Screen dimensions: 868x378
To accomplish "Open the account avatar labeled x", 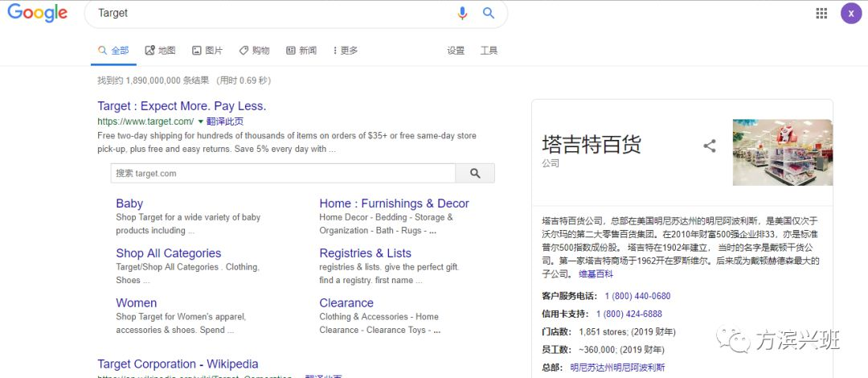I will 851,14.
